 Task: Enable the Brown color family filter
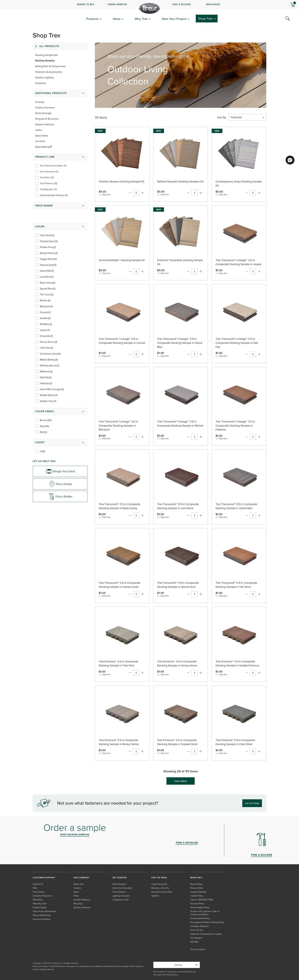[x=37, y=420]
